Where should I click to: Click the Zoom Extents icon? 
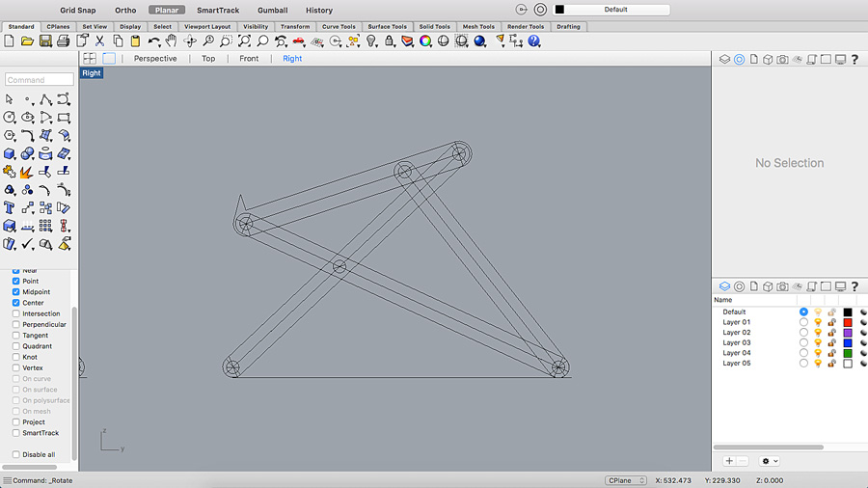pos(244,41)
